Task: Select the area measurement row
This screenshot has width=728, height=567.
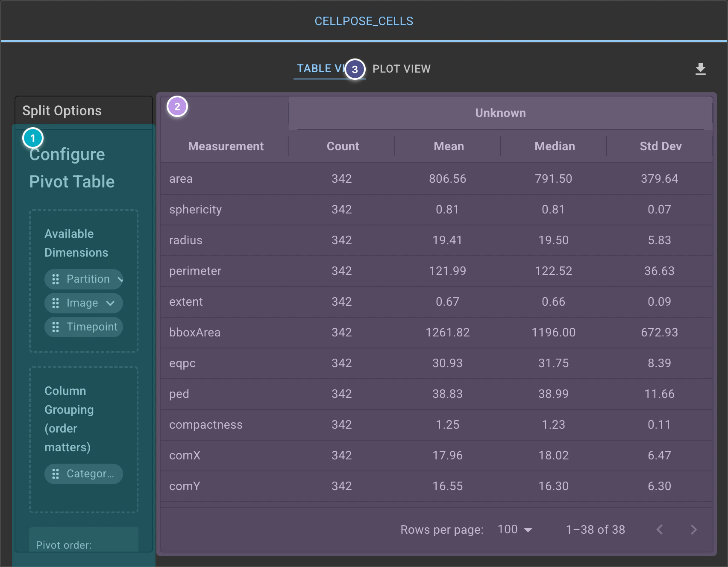Action: [437, 178]
